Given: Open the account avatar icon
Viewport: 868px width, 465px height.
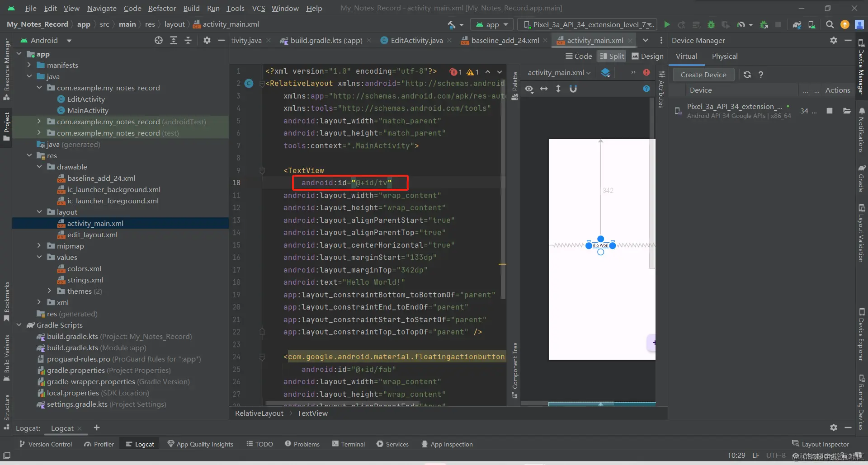Looking at the screenshot, I should click(859, 24).
